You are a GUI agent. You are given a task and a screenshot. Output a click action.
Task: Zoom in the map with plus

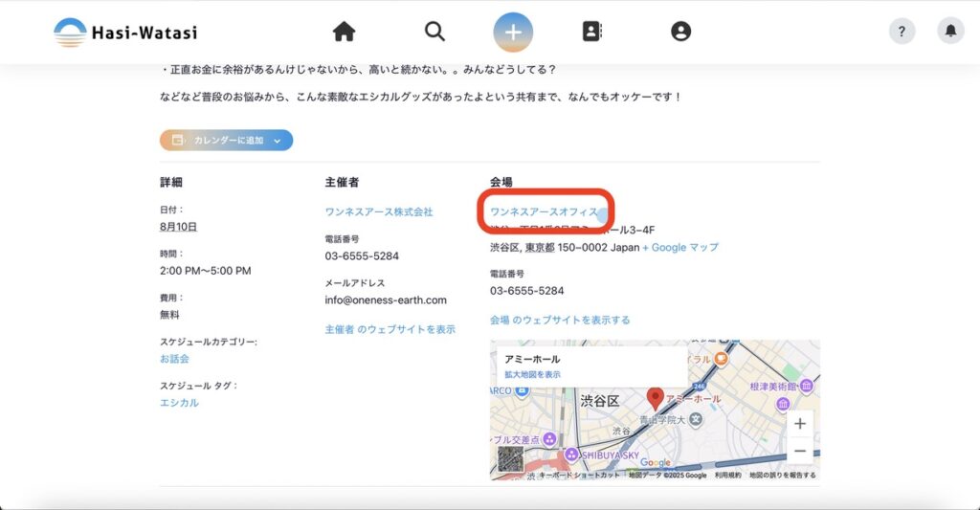tap(800, 424)
